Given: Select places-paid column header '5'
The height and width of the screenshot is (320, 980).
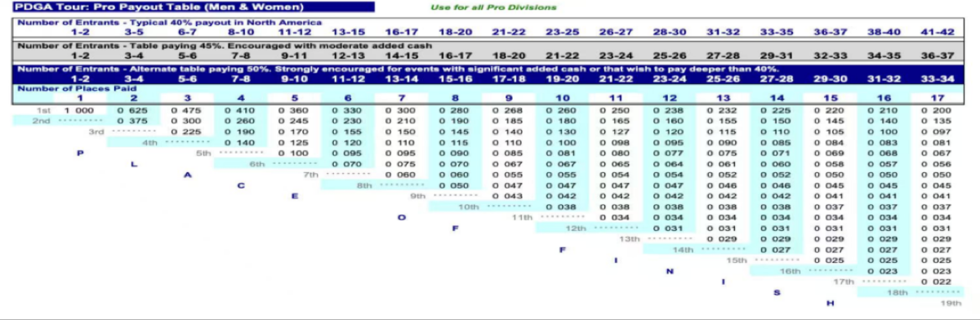Looking at the screenshot, I should pyautogui.click(x=294, y=98).
